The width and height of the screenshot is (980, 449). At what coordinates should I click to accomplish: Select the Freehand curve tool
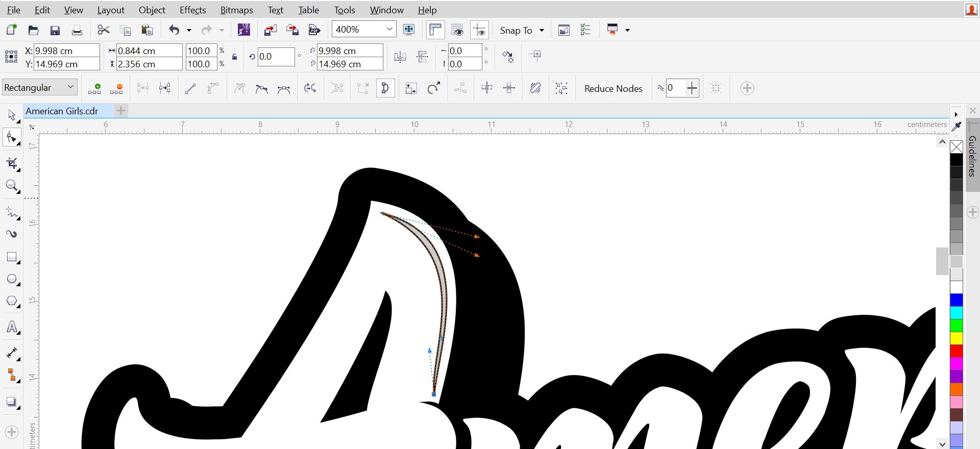[x=12, y=212]
